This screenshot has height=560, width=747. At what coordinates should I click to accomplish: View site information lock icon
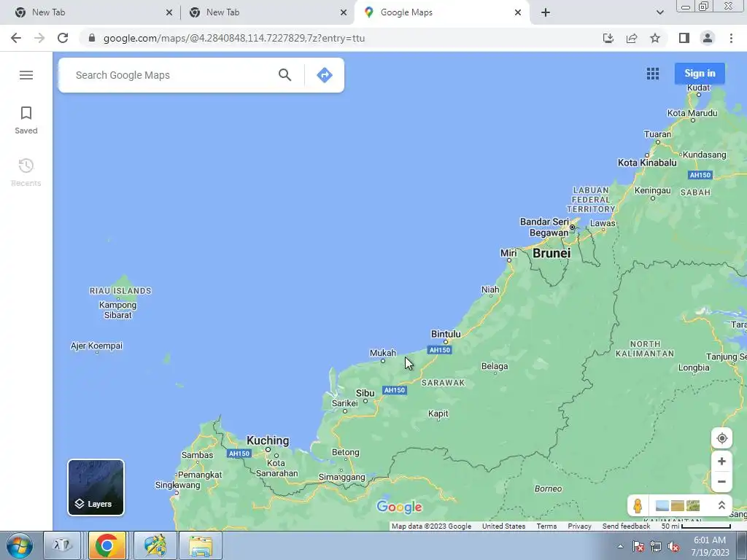point(92,38)
